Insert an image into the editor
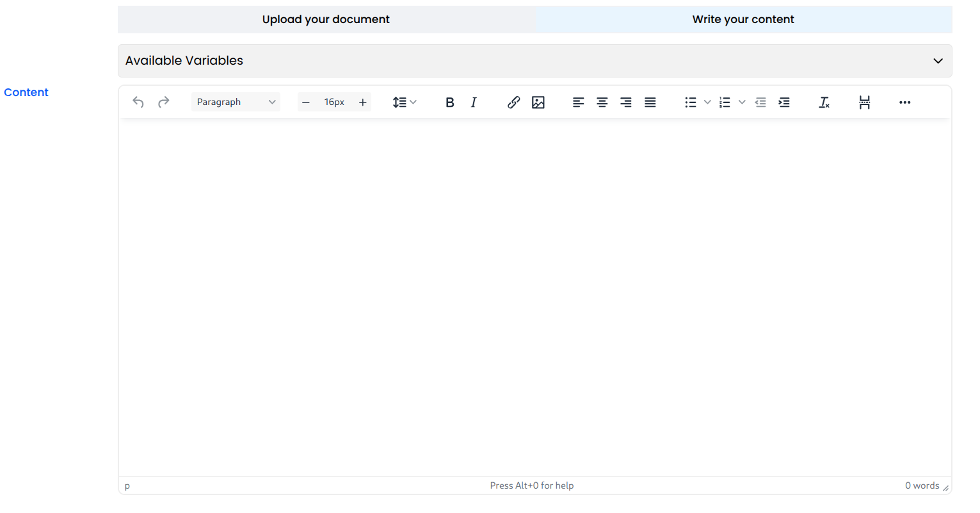The width and height of the screenshot is (980, 513). (538, 102)
